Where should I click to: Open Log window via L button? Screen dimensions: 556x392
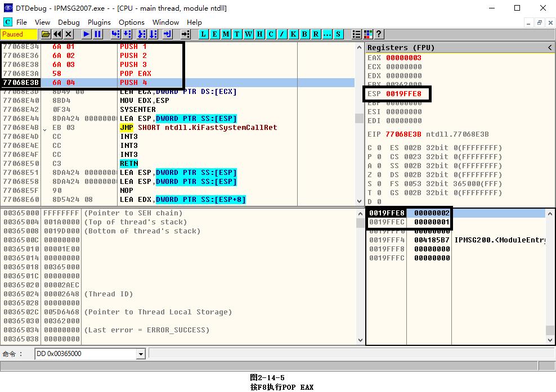(x=204, y=34)
